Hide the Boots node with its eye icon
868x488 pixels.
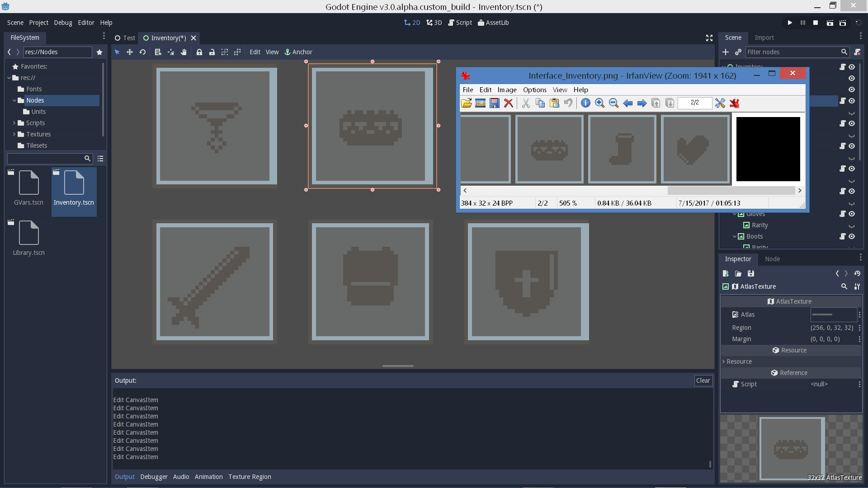point(852,236)
